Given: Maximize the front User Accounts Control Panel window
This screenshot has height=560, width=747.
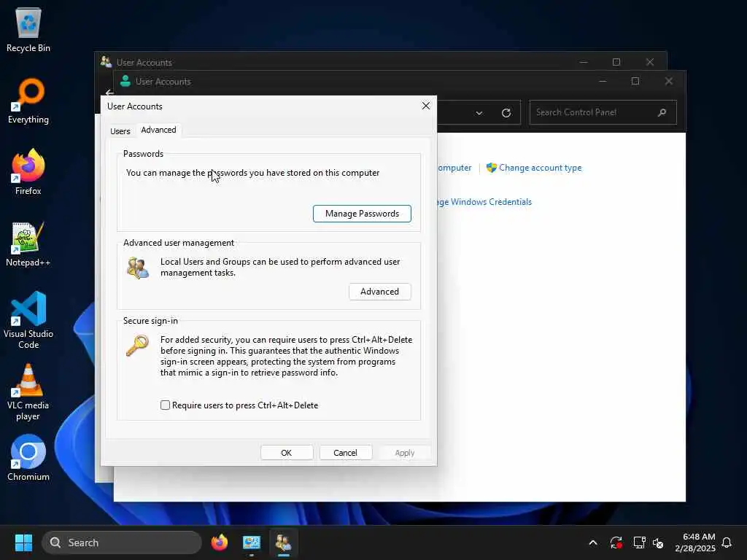Looking at the screenshot, I should 635,81.
